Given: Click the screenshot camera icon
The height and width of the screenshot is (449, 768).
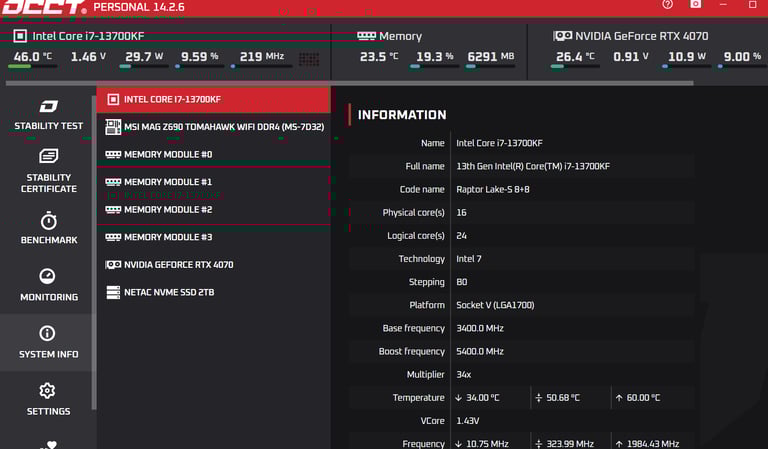Looking at the screenshot, I should [x=696, y=4].
